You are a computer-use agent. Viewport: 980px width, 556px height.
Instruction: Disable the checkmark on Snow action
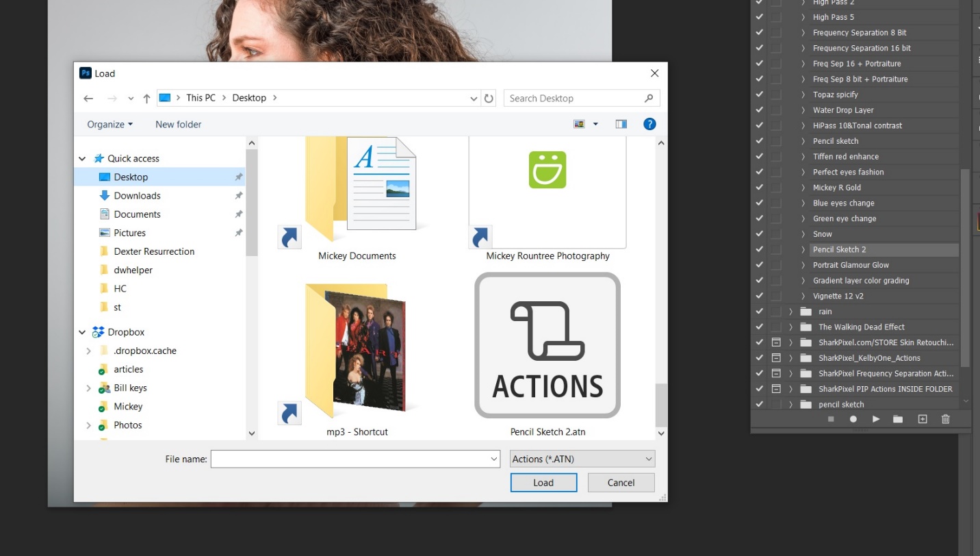click(759, 233)
